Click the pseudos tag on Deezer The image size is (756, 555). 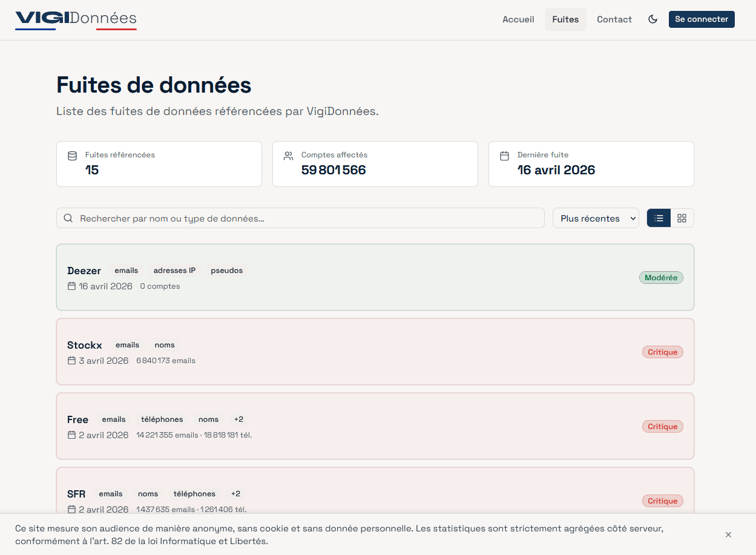pyautogui.click(x=227, y=271)
